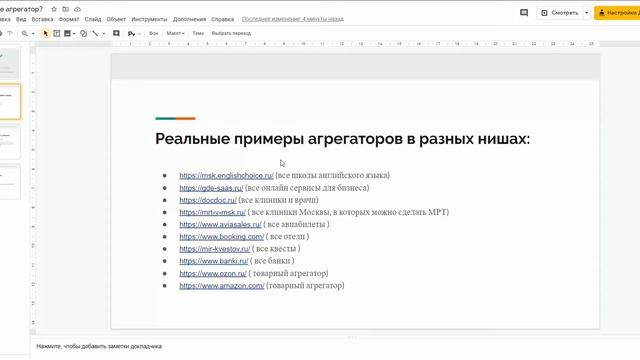Select the slide title about агрегаторов examples
This screenshot has height=360, width=640.
pyautogui.click(x=342, y=139)
